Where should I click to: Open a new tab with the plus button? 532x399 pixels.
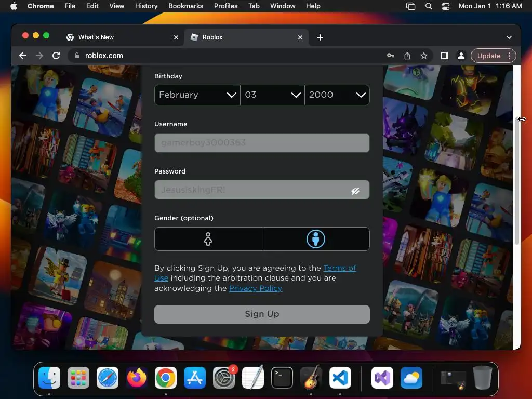click(320, 37)
